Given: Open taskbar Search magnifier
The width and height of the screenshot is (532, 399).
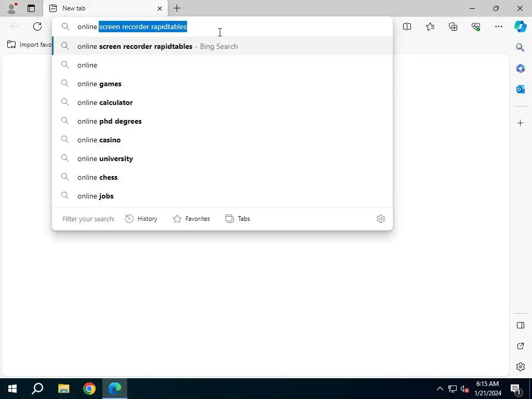Looking at the screenshot, I should click(x=37, y=389).
